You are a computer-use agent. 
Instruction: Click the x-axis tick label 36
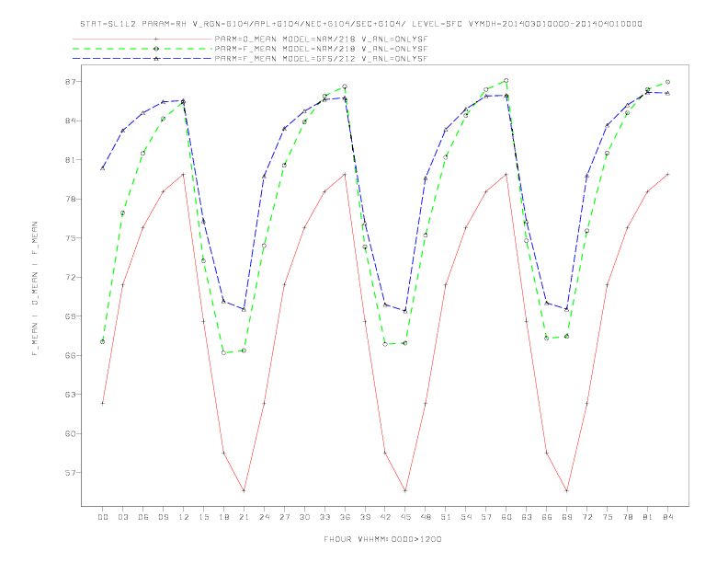[345, 517]
